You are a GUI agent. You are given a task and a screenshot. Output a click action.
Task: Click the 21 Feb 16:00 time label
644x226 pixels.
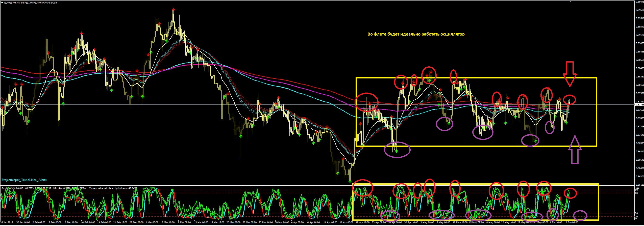[120, 222]
